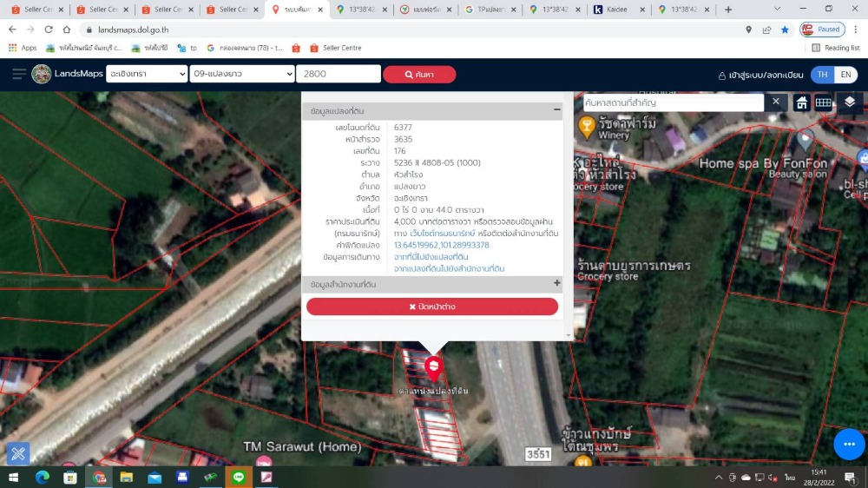The image size is (868, 488).
Task: Open Windows Start menu
Action: coord(13,477)
